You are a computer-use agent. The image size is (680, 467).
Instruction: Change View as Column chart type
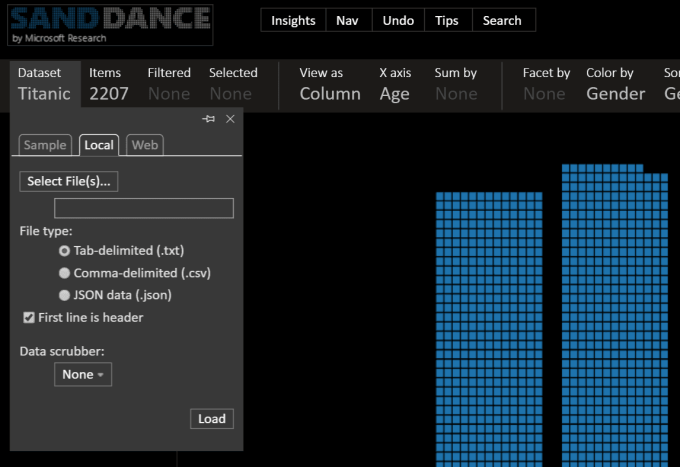(330, 84)
